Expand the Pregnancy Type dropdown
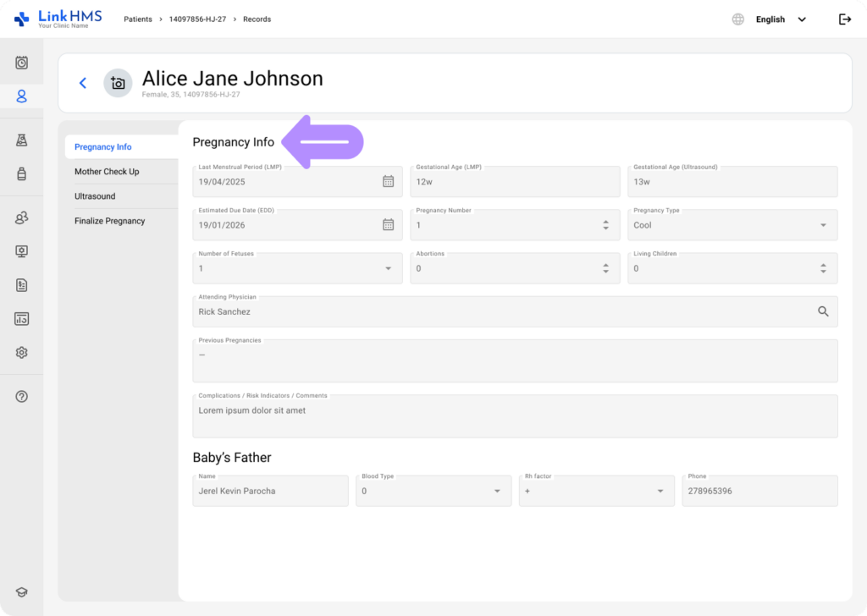This screenshot has width=867, height=616. [x=823, y=225]
